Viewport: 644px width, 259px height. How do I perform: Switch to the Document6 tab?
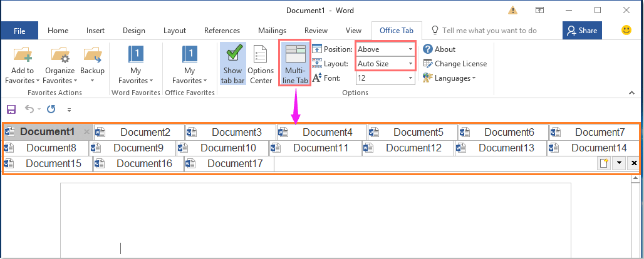pos(503,132)
